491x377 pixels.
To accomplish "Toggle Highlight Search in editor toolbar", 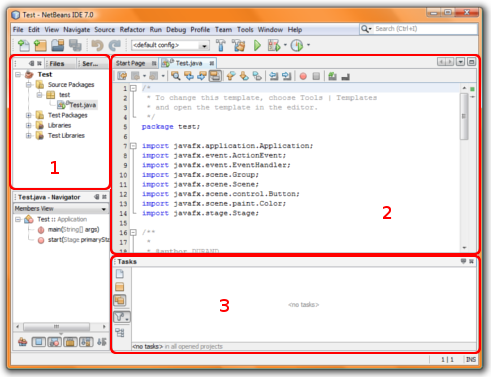I will pos(215,76).
